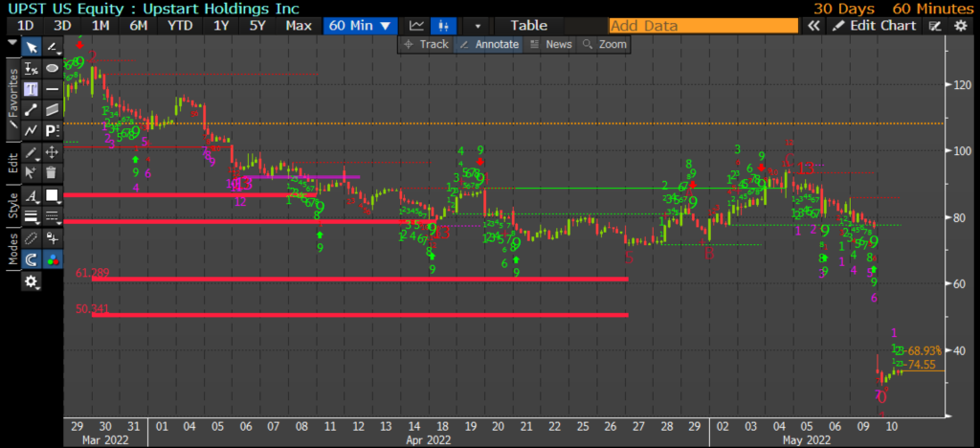Set range to 3D

pyautogui.click(x=62, y=26)
